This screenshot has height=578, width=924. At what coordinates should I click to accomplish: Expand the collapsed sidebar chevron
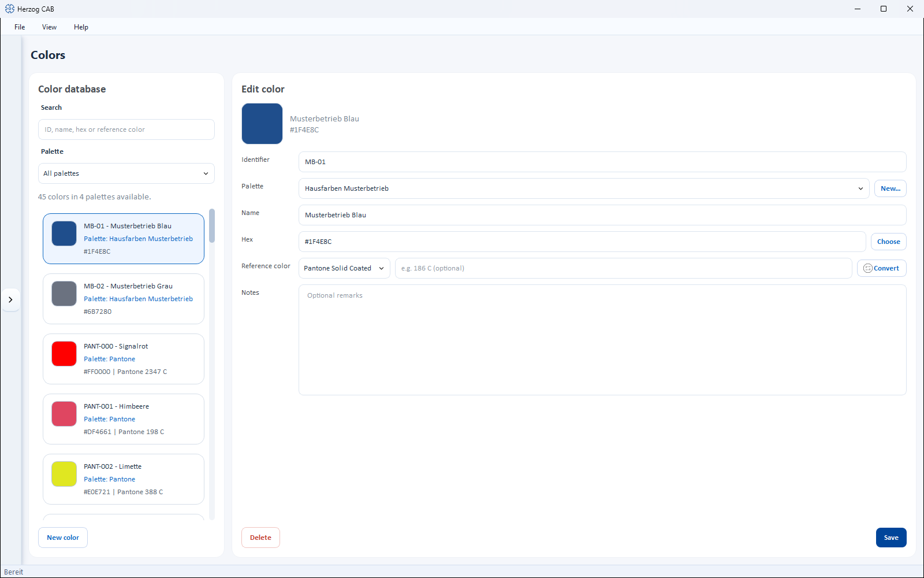(x=10, y=299)
